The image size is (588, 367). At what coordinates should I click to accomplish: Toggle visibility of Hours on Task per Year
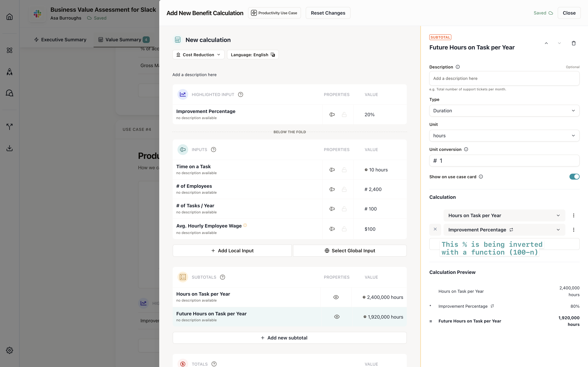[x=336, y=297]
